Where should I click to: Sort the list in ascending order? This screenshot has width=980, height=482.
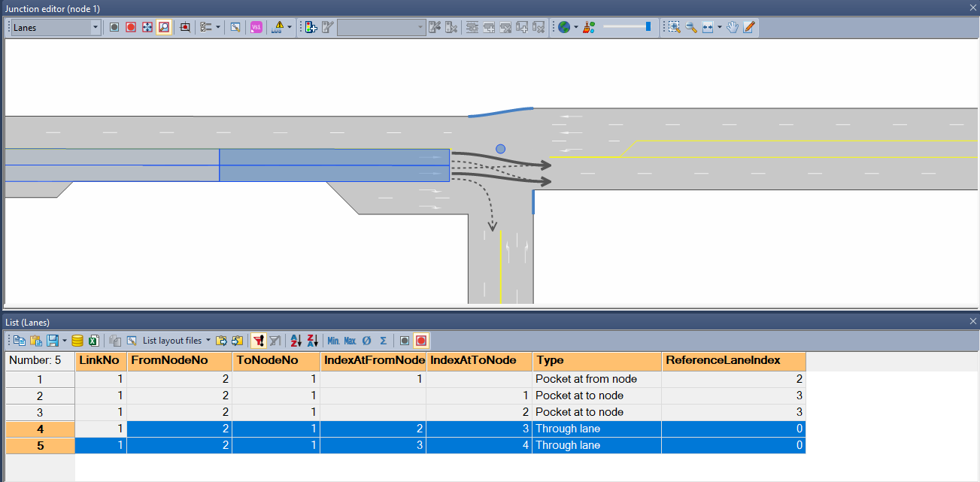[x=296, y=340]
